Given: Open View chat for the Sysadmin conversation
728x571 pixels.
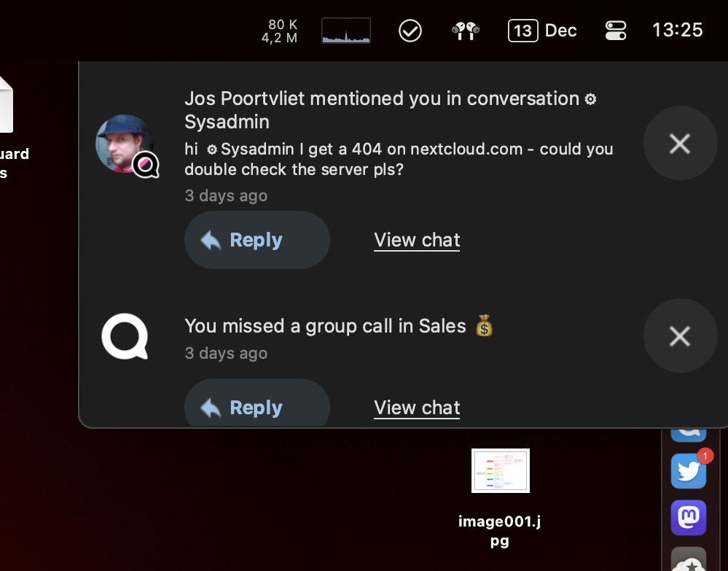Looking at the screenshot, I should (x=416, y=239).
